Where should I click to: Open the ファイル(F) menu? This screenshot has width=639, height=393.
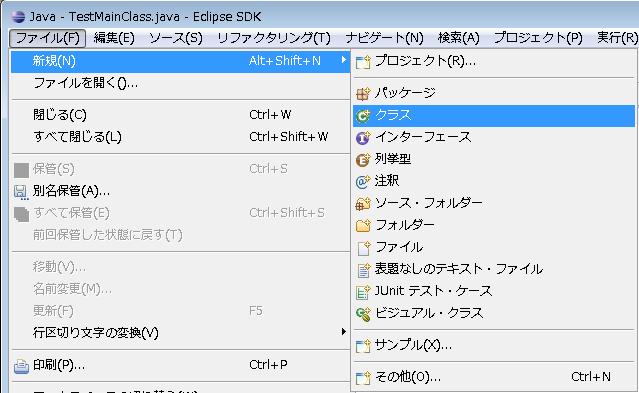tap(47, 38)
